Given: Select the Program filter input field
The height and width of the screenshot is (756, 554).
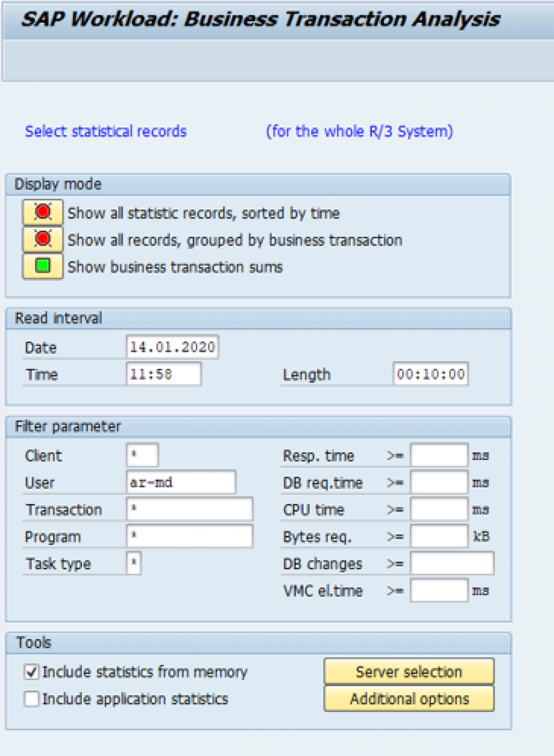Looking at the screenshot, I should click(189, 536).
